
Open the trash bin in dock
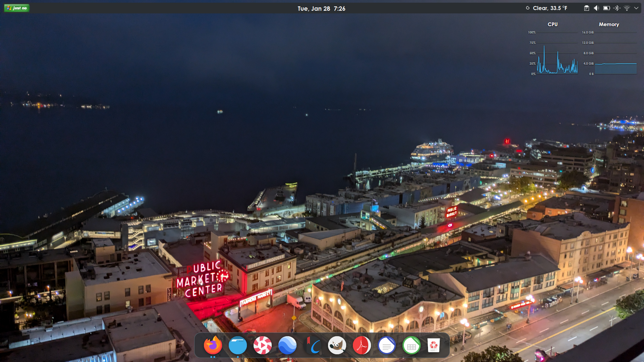click(433, 345)
